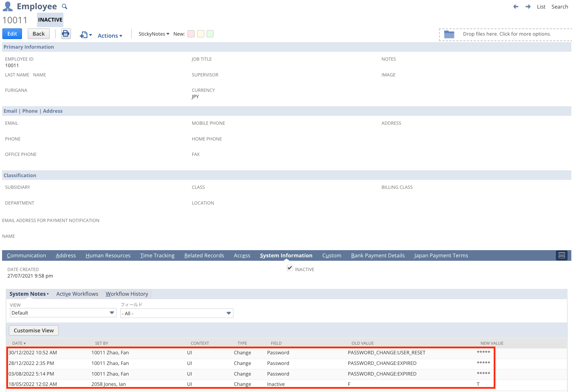
Task: Click the JPY currency value
Action: pos(195,97)
